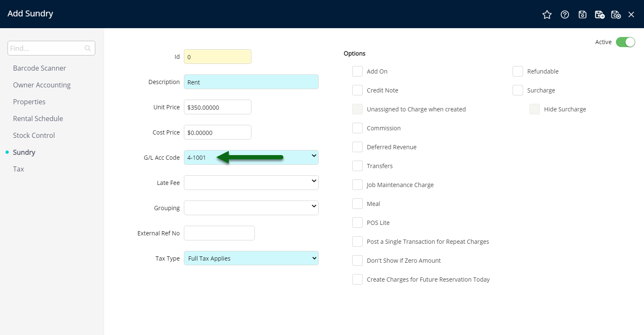Click the Options heading text
The width and height of the screenshot is (644, 335).
click(354, 53)
